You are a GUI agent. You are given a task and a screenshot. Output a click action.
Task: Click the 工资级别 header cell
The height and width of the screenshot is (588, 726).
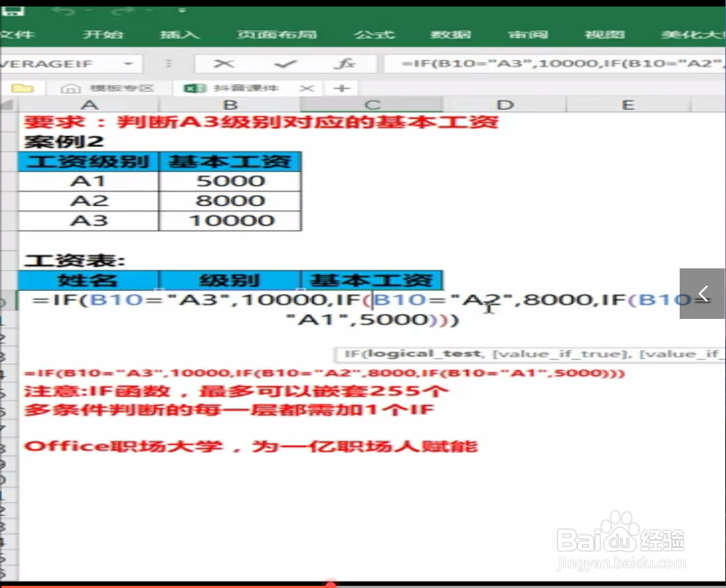pyautogui.click(x=88, y=161)
